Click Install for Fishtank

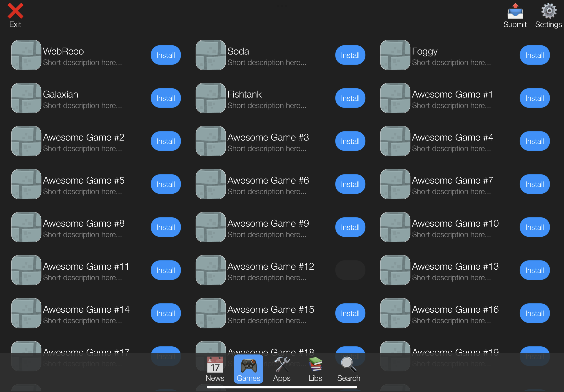[350, 98]
